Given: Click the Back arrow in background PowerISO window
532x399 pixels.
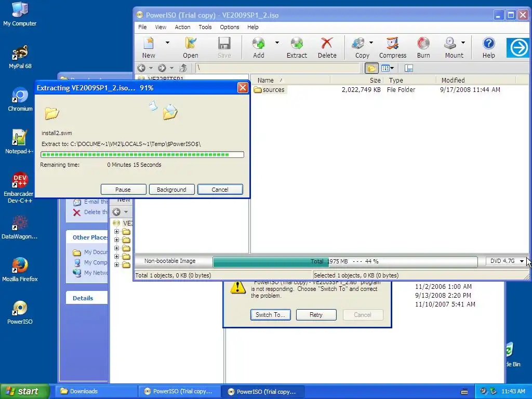Looking at the screenshot, I should point(116,212).
